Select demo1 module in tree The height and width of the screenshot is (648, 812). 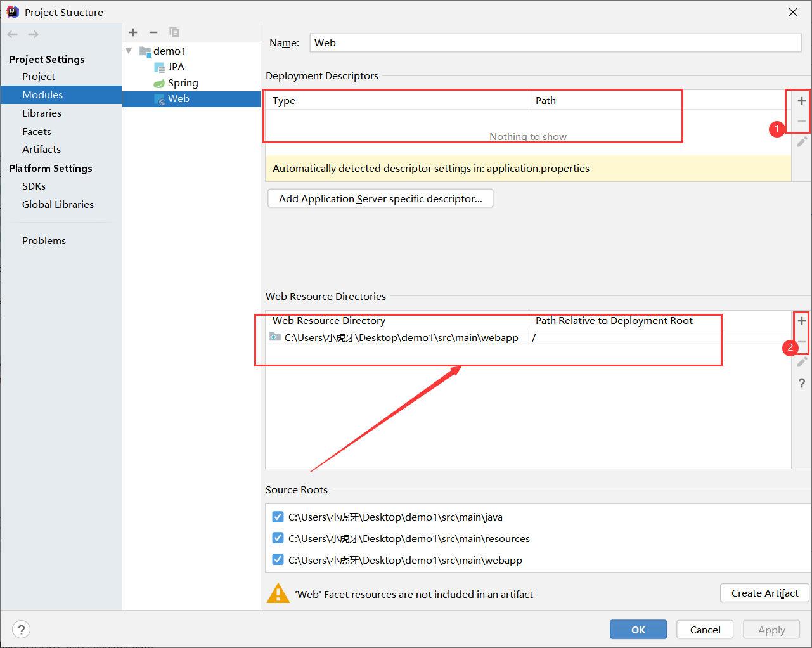coord(170,51)
